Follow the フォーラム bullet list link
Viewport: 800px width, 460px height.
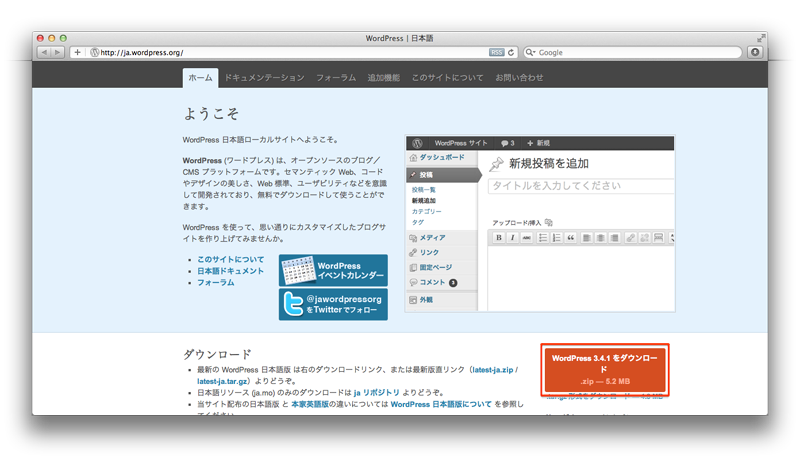[x=216, y=282]
